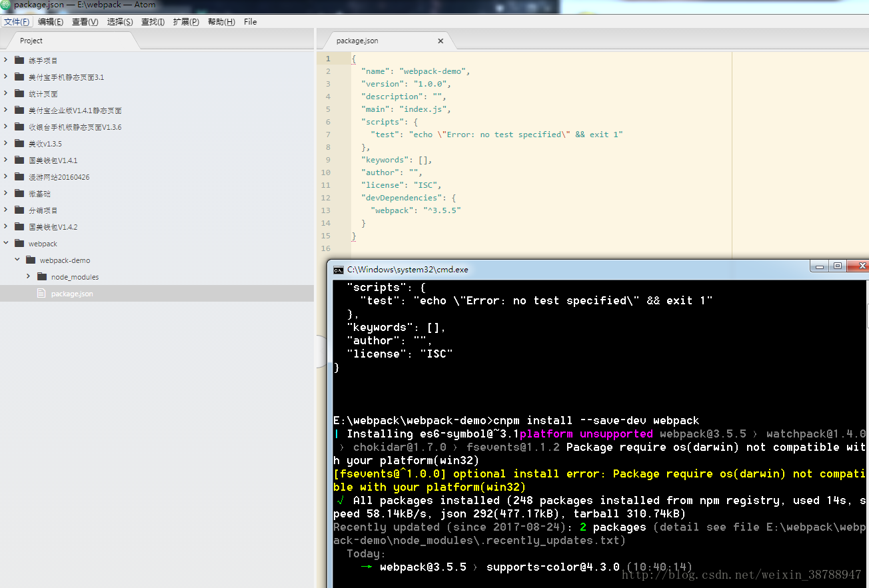Collapse the webpack-demo folder

click(x=17, y=260)
